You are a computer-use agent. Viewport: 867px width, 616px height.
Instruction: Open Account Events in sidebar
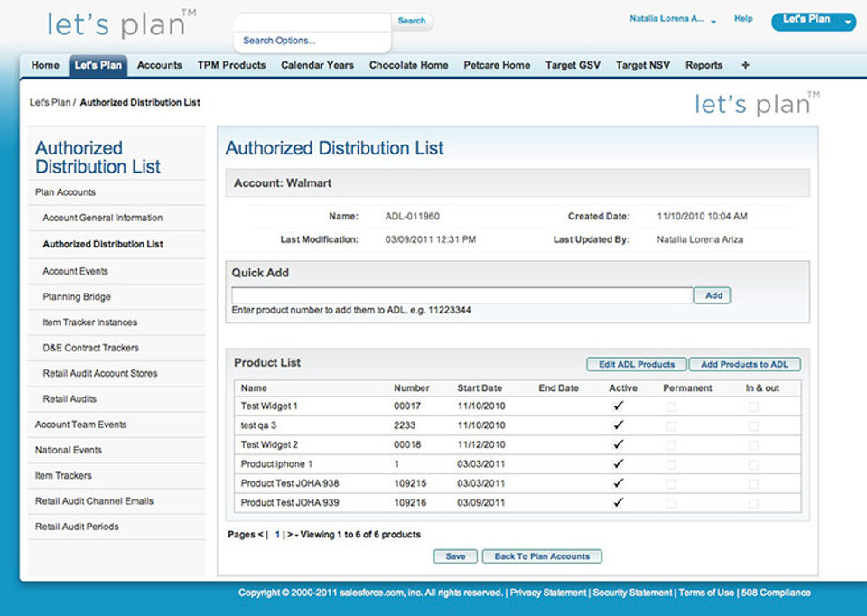(x=75, y=271)
